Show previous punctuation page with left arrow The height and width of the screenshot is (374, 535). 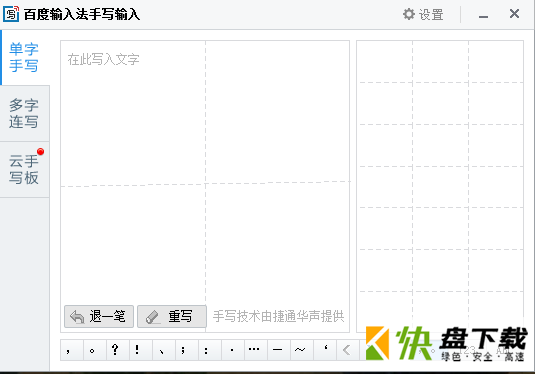(347, 350)
